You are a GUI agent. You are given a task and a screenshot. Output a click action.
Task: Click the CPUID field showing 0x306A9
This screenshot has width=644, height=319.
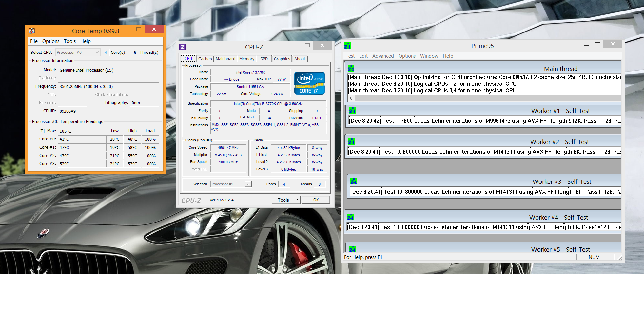click(x=108, y=111)
